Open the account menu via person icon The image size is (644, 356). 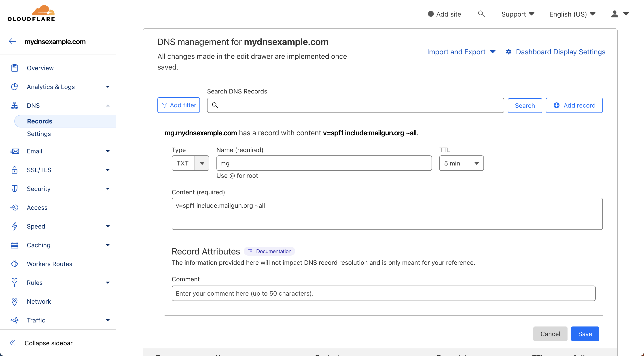click(614, 14)
